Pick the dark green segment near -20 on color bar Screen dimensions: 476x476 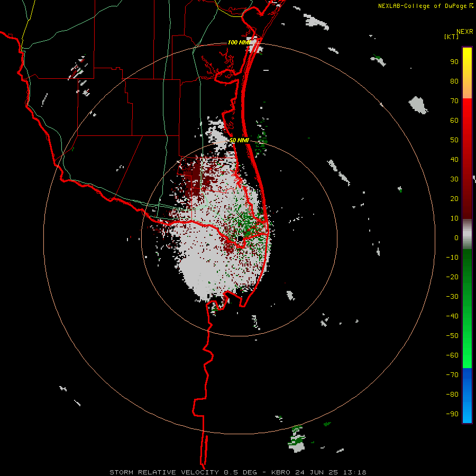[x=467, y=273]
